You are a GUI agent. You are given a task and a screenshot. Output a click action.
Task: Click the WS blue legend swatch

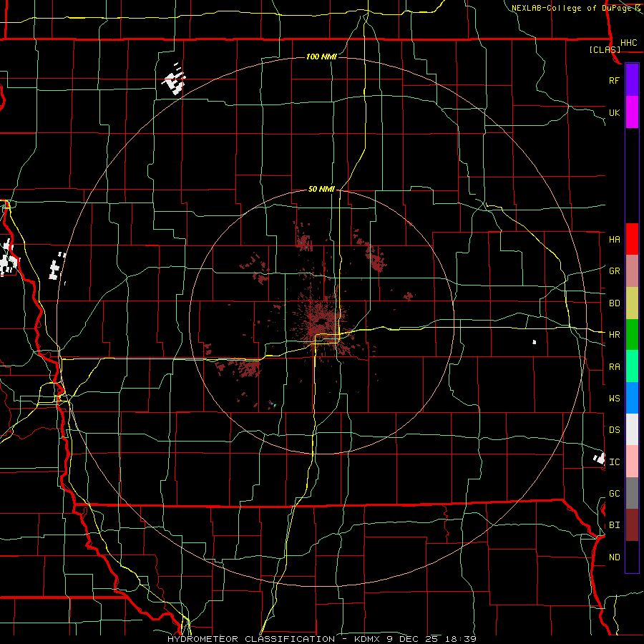(x=632, y=398)
